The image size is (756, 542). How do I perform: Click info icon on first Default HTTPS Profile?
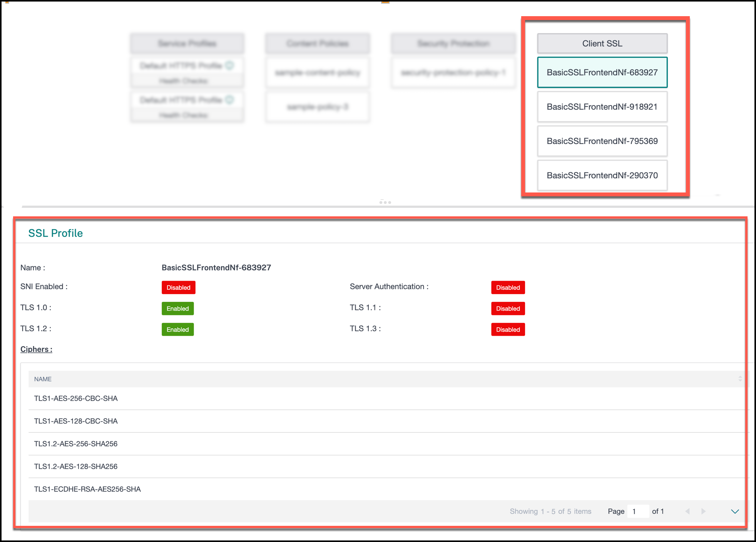point(229,65)
